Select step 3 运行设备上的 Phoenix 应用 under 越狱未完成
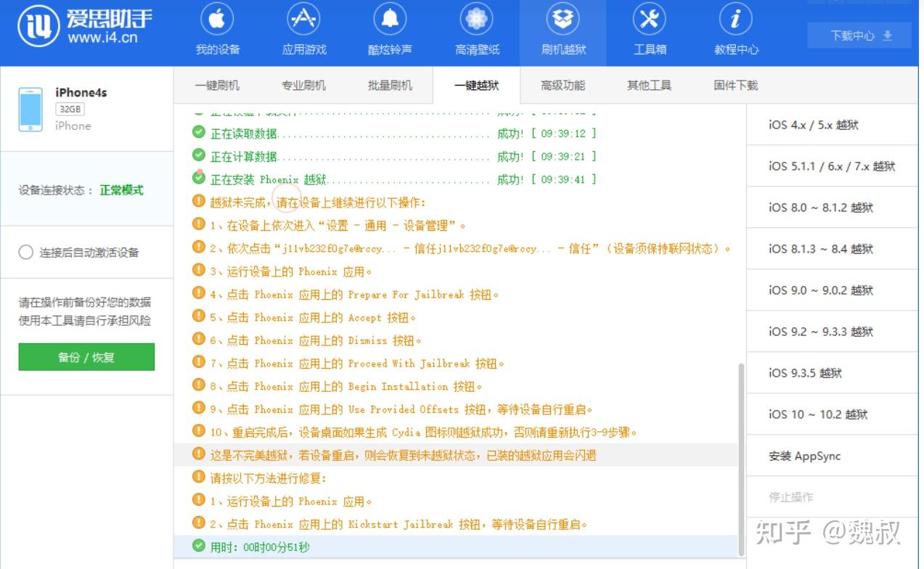The image size is (924, 569). pos(456,271)
